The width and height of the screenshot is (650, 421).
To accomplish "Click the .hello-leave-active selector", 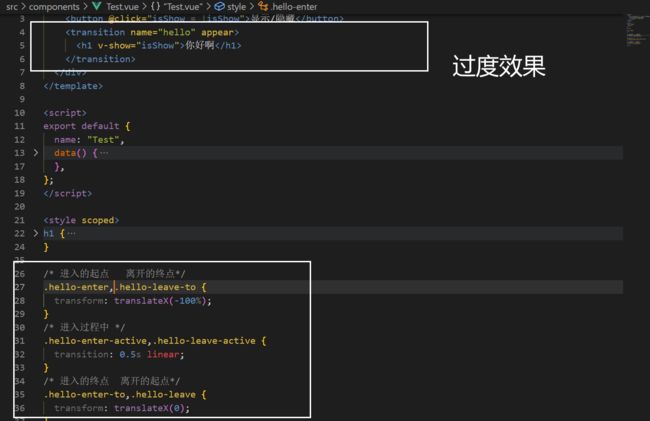I will coord(204,341).
